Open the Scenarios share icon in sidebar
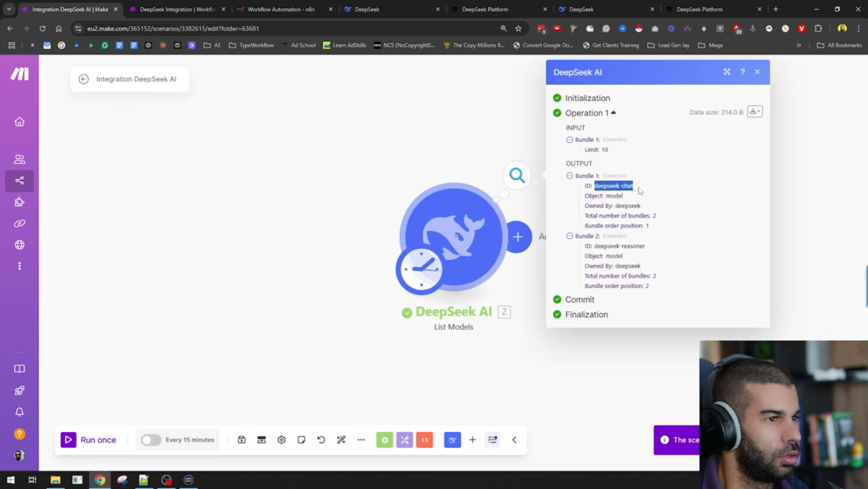Screen dimensions: 868x489 (19, 181)
